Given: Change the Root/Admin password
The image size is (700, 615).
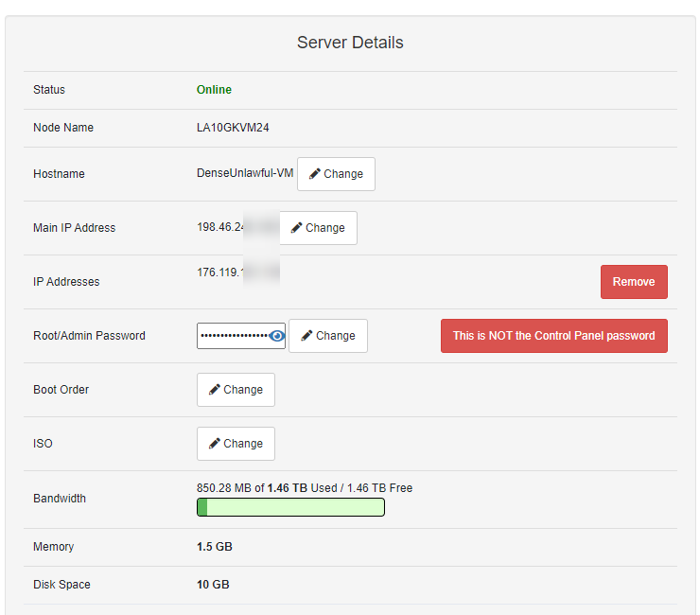Looking at the screenshot, I should [x=328, y=336].
